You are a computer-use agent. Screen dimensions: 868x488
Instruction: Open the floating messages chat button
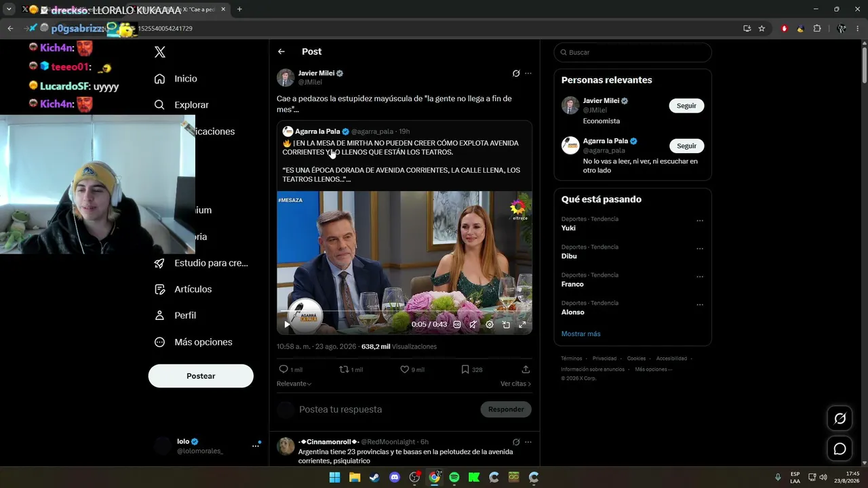[x=840, y=449]
